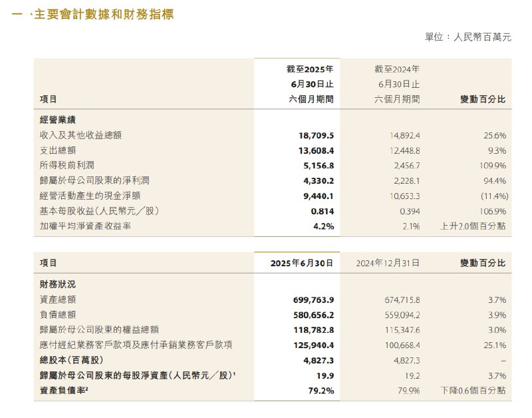Select value 79.9%
This screenshot has height=418, width=532.
[409, 391]
